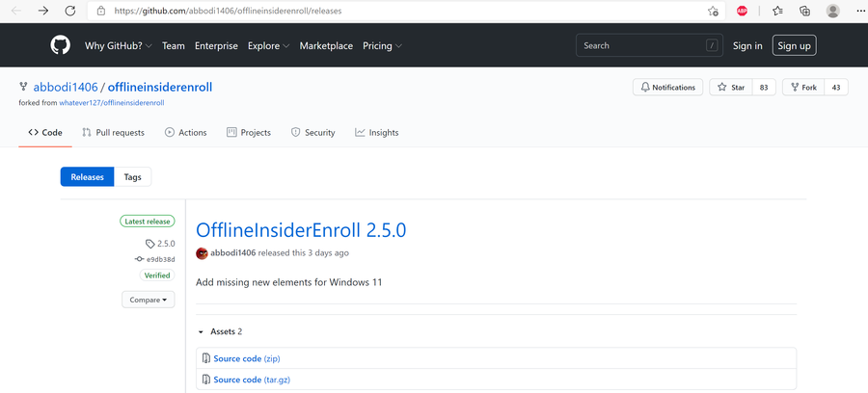Open the Pricing dropdown menu
868x393 pixels.
(382, 46)
